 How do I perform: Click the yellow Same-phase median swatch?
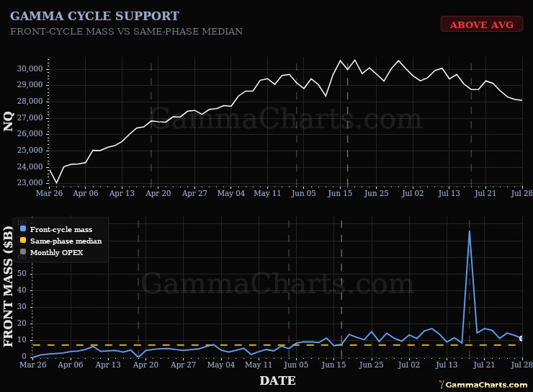pyautogui.click(x=23, y=241)
